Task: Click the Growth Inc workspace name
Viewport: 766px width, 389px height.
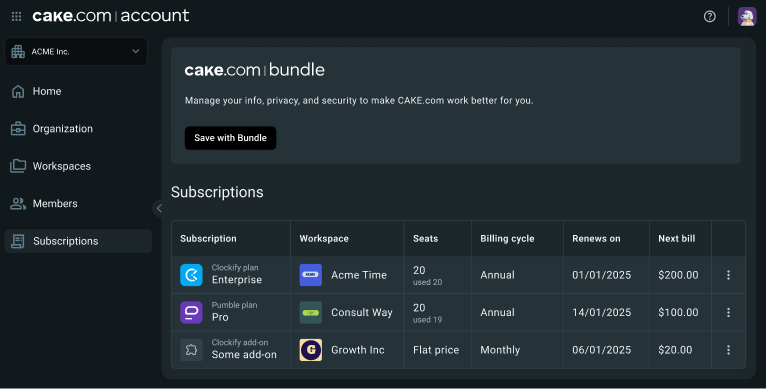Action: [358, 350]
